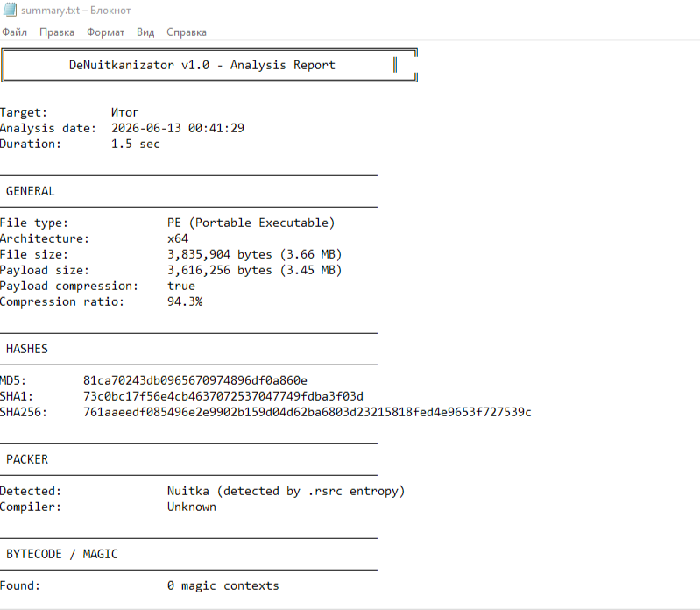This screenshot has height=610, width=700.
Task: Click the SHA256 hash value
Action: point(308,412)
